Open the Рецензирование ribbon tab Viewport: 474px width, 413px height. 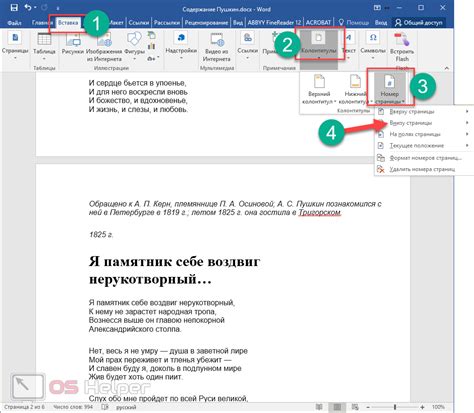[206, 23]
